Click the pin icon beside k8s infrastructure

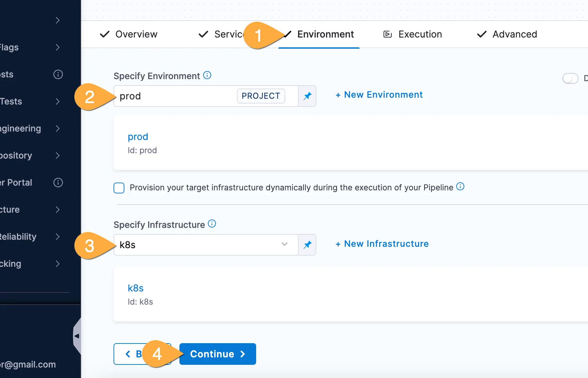pos(307,245)
